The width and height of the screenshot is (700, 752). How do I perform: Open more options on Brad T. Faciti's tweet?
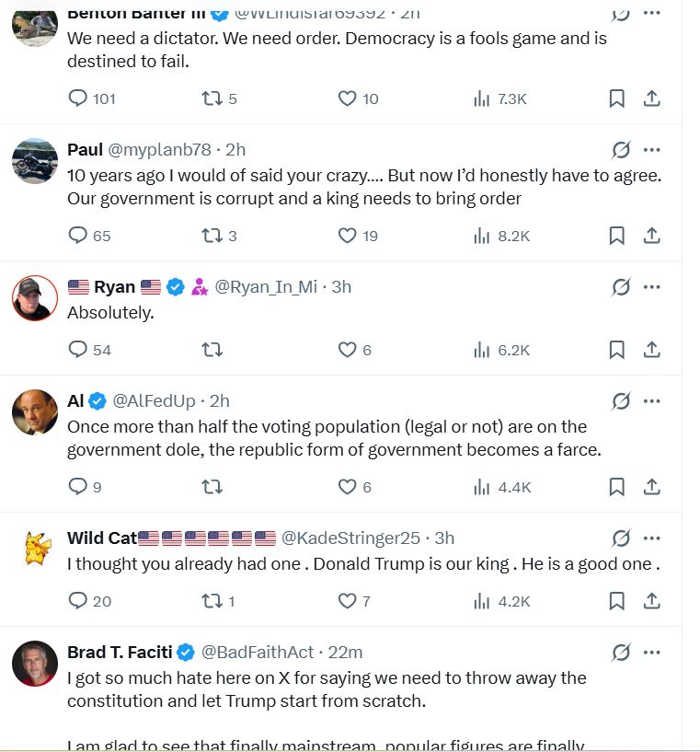[x=652, y=652]
